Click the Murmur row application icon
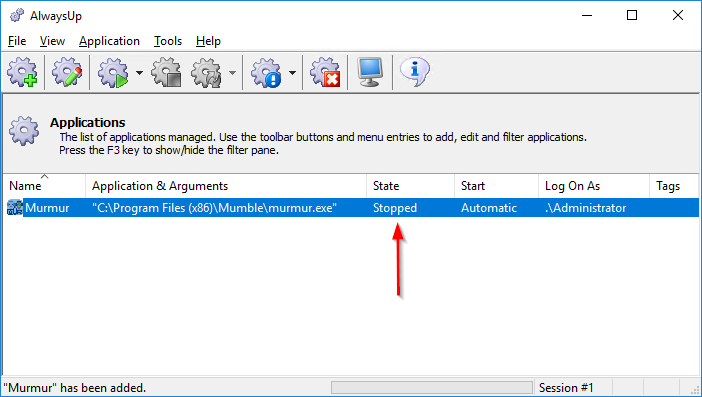 click(15, 208)
